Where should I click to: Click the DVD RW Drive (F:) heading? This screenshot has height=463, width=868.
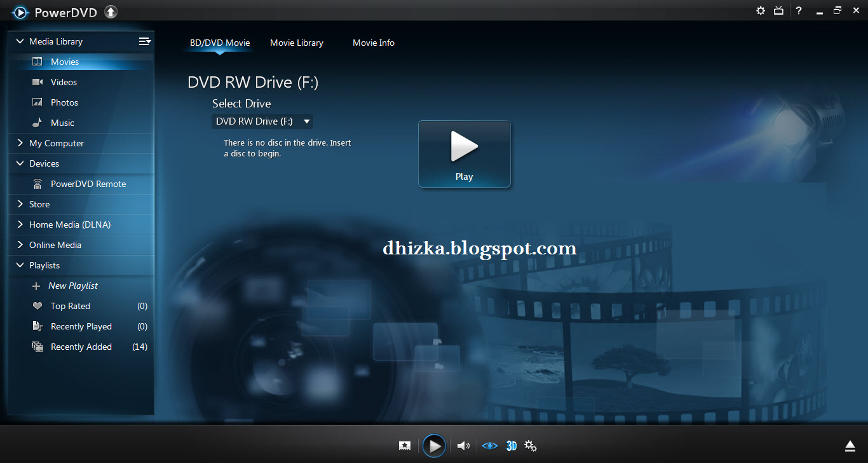tap(253, 82)
